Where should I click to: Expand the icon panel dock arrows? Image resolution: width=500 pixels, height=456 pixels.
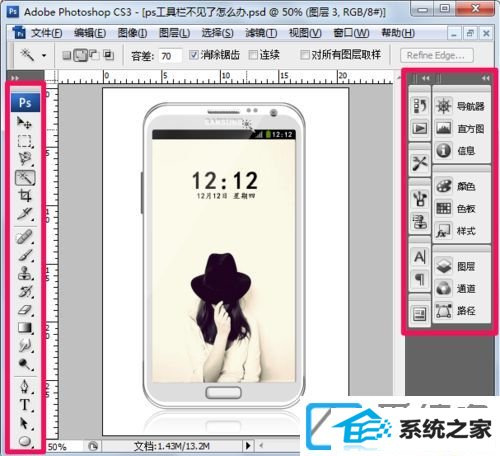pos(426,78)
